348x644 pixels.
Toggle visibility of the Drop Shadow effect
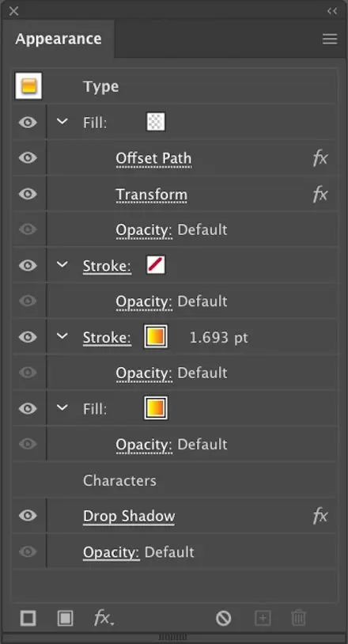(x=28, y=516)
